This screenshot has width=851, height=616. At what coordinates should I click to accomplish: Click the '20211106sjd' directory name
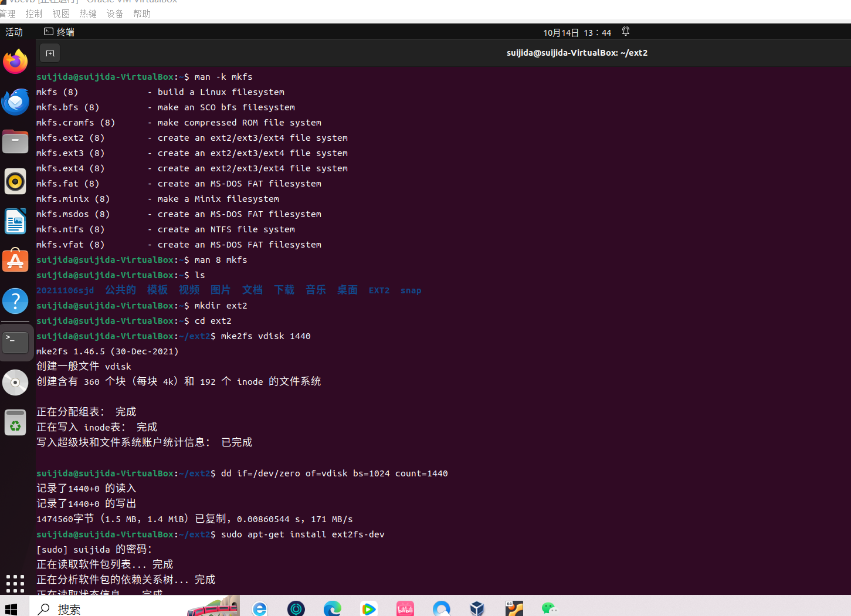tap(65, 290)
